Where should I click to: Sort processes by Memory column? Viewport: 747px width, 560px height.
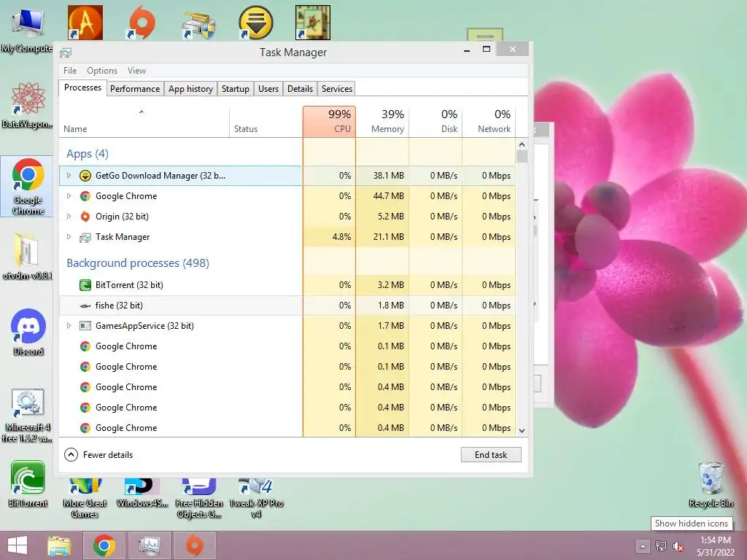(x=382, y=122)
